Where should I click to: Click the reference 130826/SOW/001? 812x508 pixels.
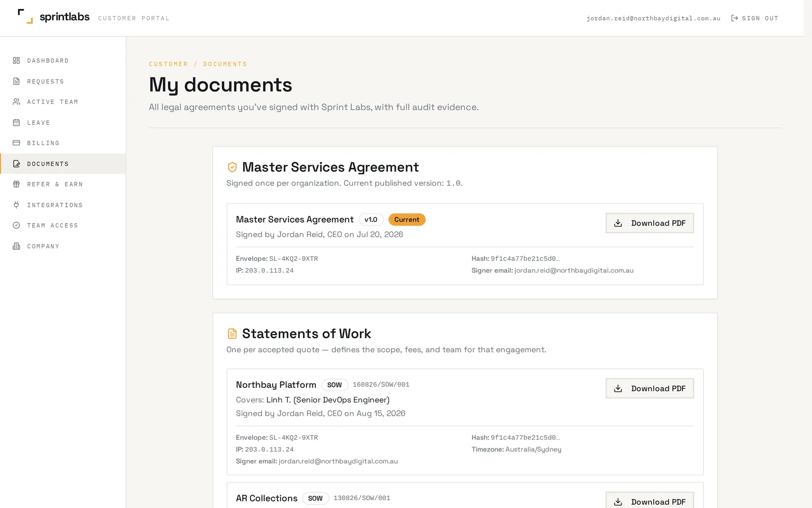(x=362, y=498)
